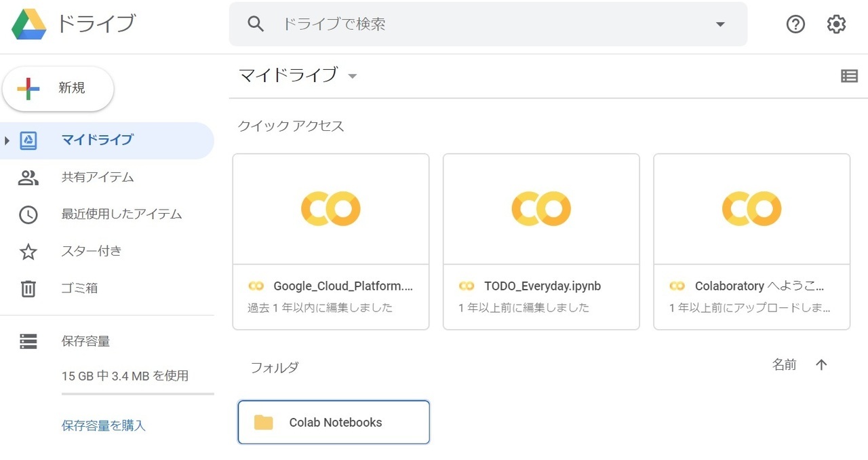Screen dimensions: 868x460
Task: Click the フォルダ section heading
Action: coord(275,368)
